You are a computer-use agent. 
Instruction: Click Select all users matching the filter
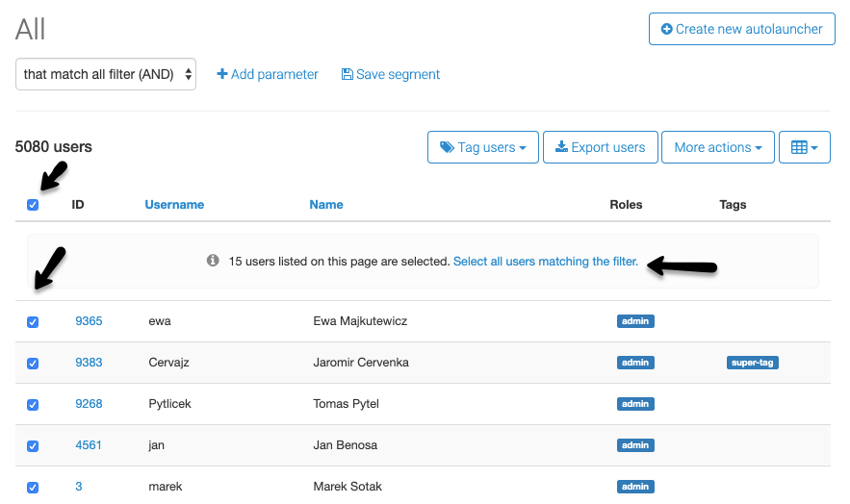(546, 262)
